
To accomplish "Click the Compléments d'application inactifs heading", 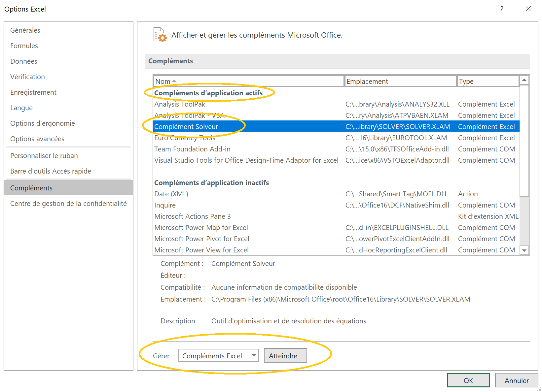I will [211, 183].
